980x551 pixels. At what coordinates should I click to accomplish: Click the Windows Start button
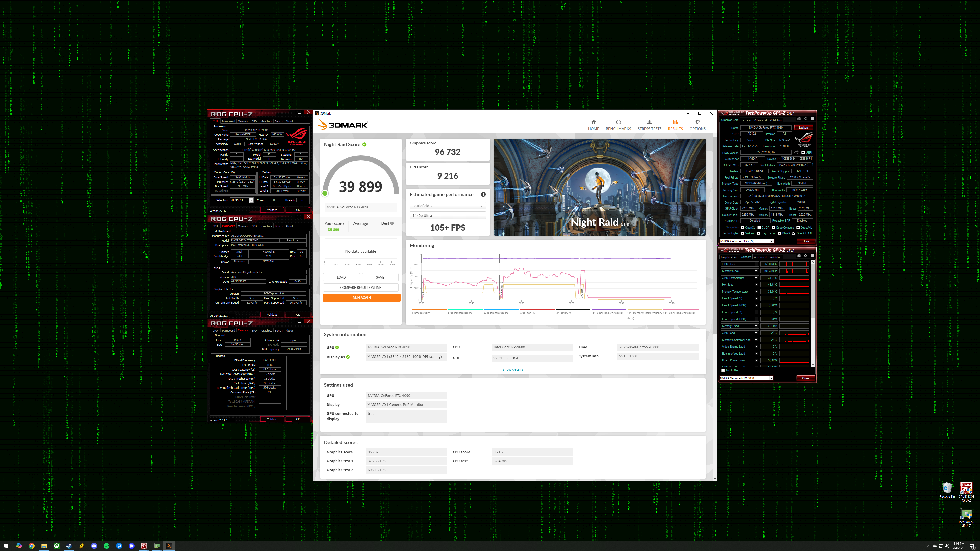pyautogui.click(x=6, y=546)
